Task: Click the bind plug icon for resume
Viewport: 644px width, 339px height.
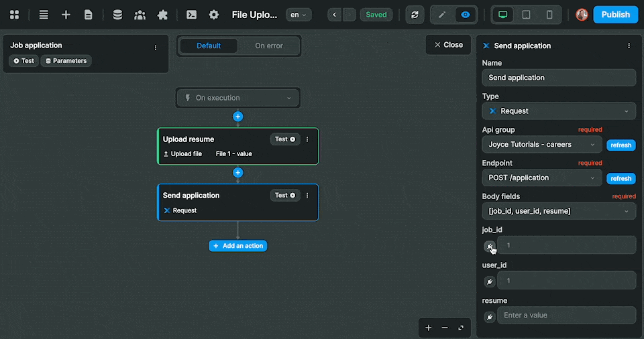Action: coord(490,317)
